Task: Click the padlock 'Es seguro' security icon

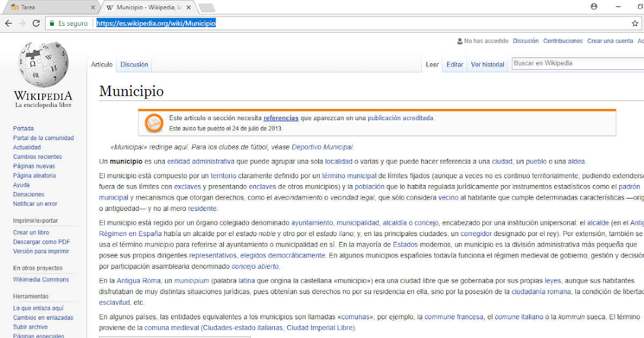Action: pos(52,24)
